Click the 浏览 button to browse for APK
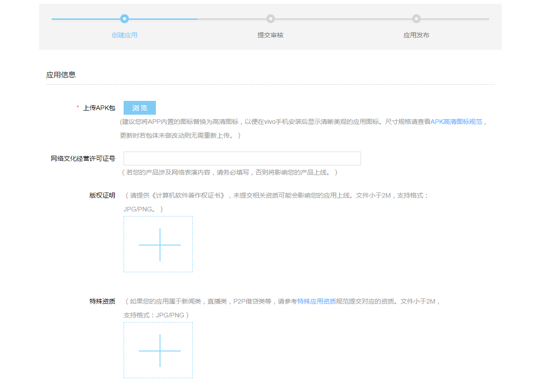The image size is (540, 392). [x=139, y=107]
